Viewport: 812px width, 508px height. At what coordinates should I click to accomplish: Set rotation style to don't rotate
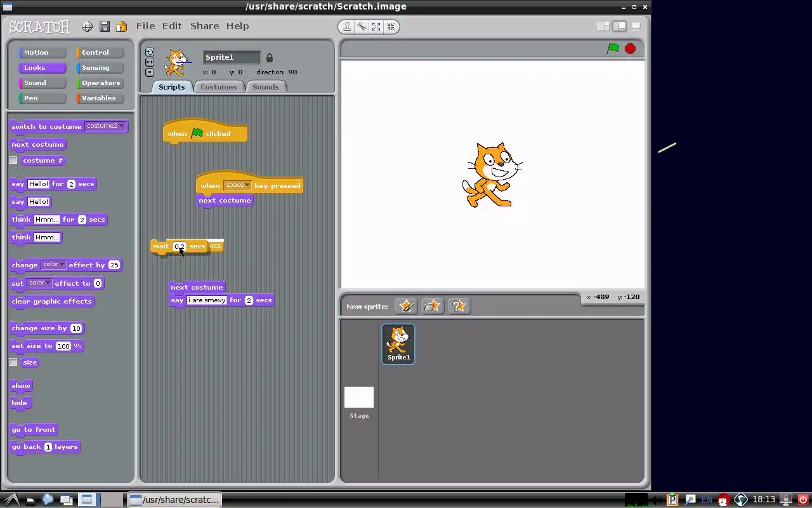pos(150,72)
